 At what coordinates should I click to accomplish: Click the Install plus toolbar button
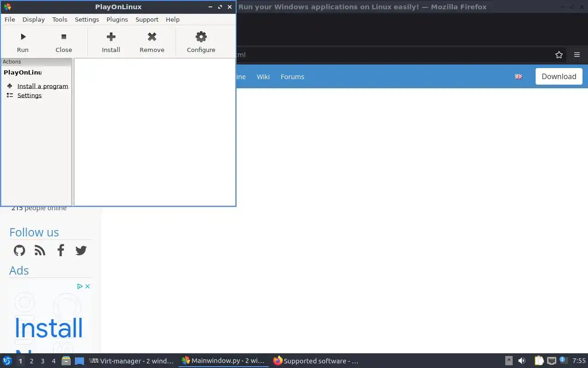(x=111, y=42)
